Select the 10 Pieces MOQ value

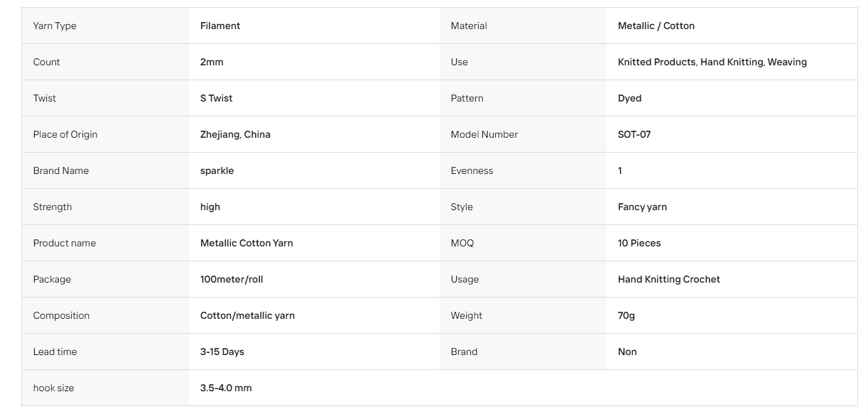point(639,243)
